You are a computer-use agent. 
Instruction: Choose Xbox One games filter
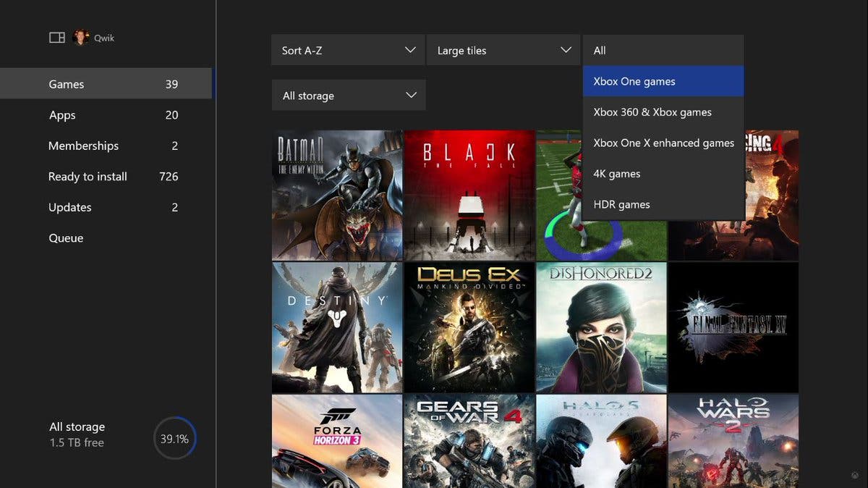pos(663,81)
